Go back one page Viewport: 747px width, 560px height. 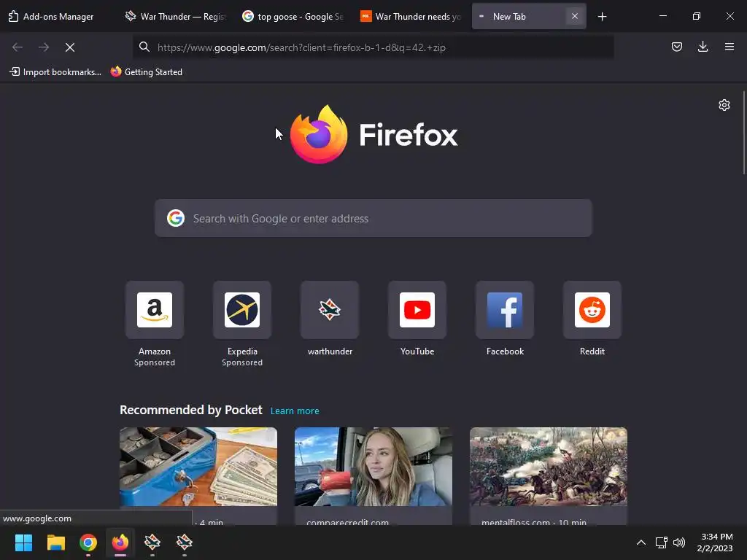[x=18, y=47]
